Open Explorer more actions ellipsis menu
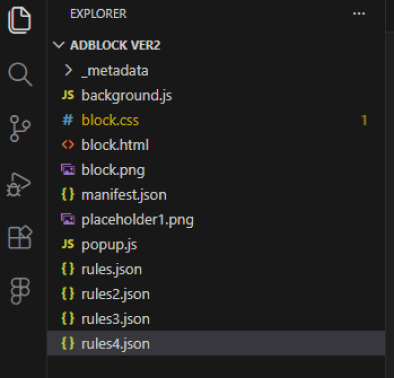This screenshot has height=378, width=394. [x=359, y=14]
